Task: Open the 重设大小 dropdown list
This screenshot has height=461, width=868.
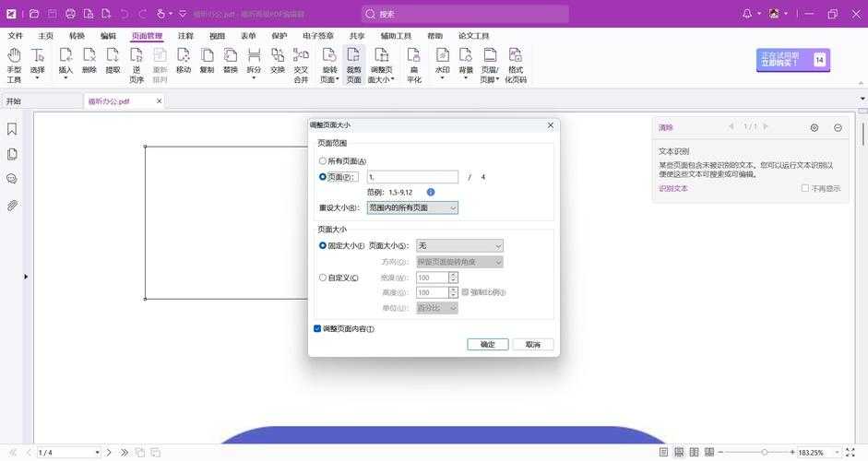Action: [412, 208]
